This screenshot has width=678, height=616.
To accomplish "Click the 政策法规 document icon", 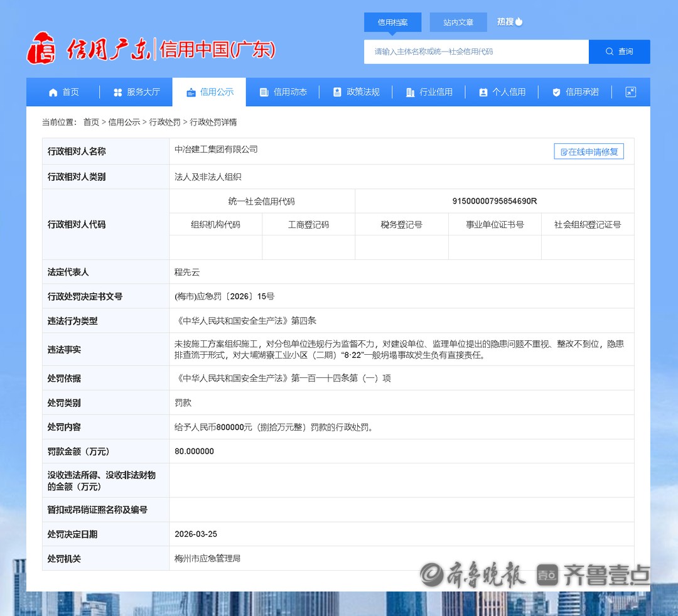I will click(337, 92).
